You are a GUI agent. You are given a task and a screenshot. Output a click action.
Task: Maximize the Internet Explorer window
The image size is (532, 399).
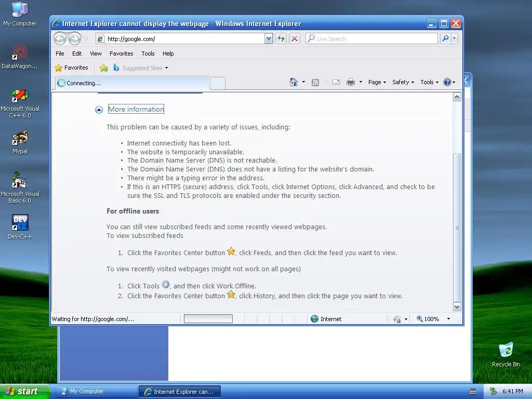[x=444, y=23]
